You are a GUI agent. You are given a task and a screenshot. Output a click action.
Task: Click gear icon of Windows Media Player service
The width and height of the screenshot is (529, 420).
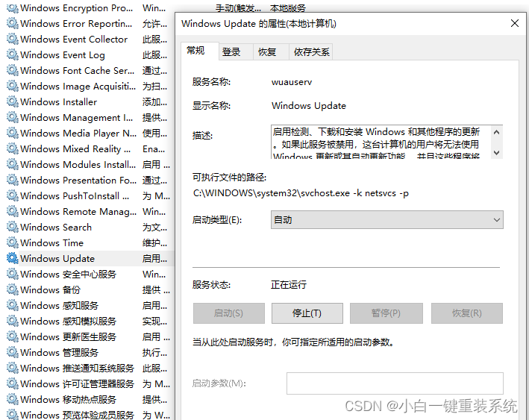point(13,133)
